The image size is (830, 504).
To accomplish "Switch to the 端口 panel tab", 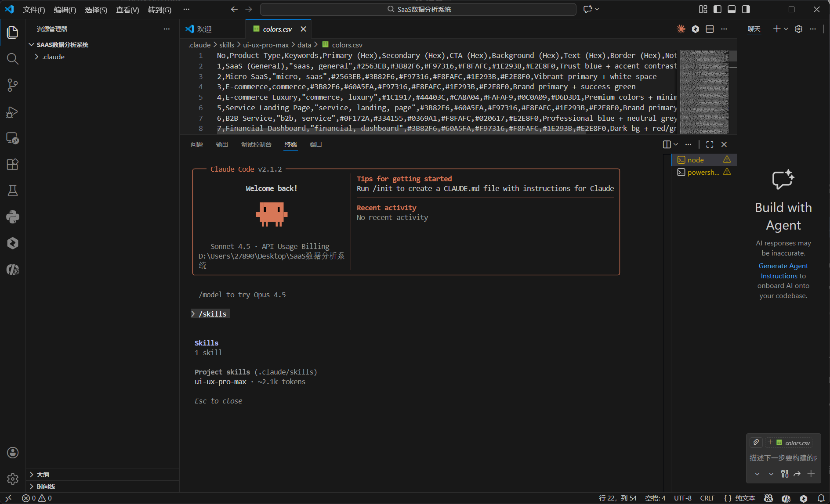I will tap(316, 144).
